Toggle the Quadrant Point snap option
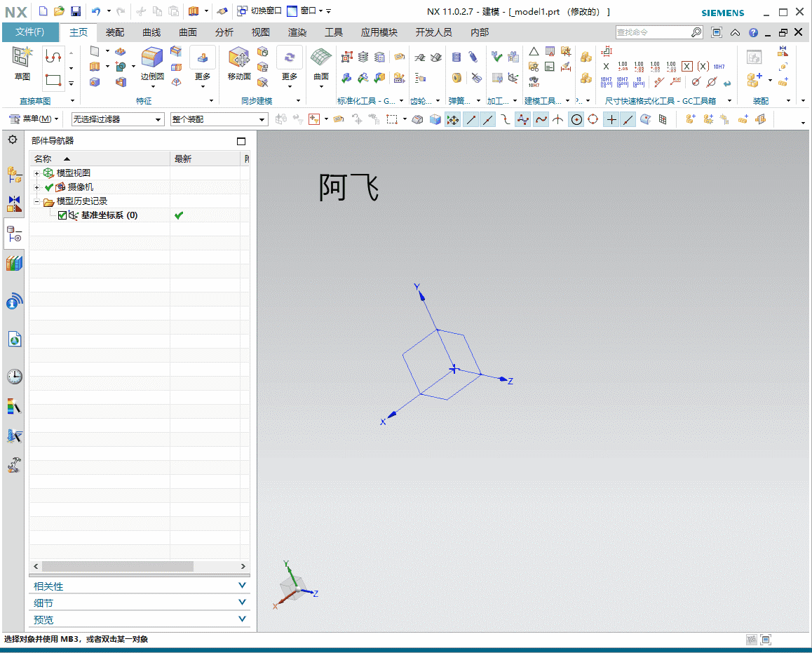The height and width of the screenshot is (653, 812). pyautogui.click(x=593, y=120)
